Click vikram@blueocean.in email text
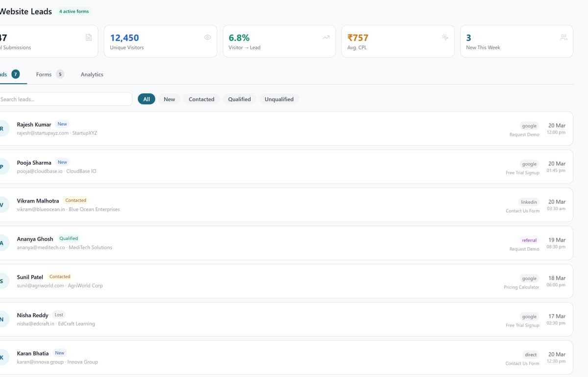The image size is (588, 377). point(41,210)
